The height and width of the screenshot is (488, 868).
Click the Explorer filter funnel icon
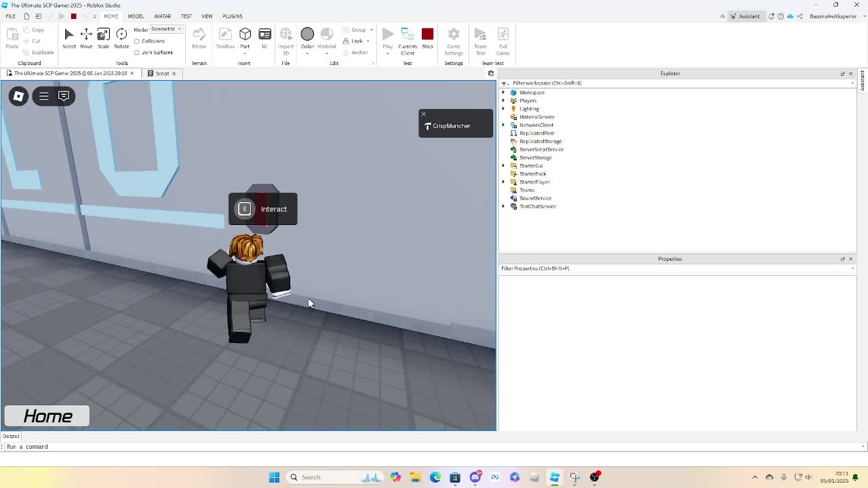pos(505,83)
